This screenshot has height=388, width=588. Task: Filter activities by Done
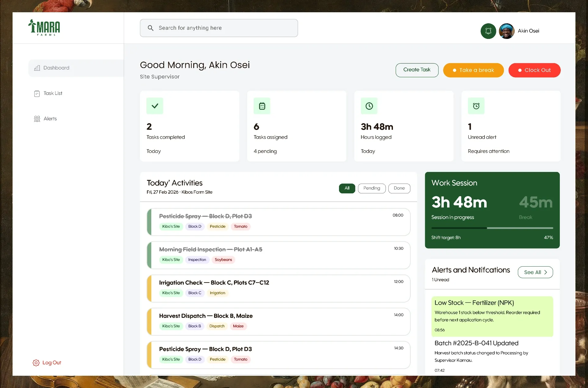click(399, 188)
